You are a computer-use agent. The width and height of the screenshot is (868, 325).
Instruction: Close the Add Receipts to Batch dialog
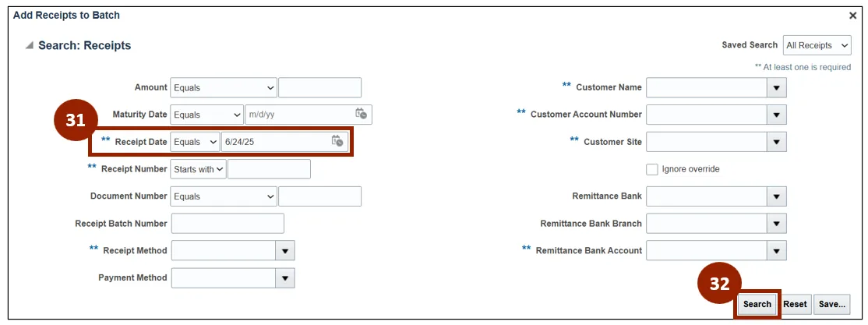click(852, 16)
